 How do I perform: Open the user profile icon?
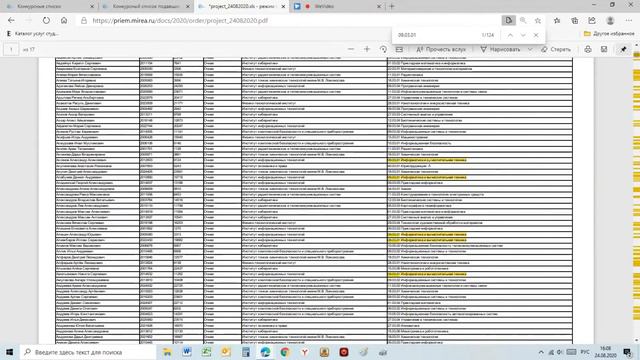pyautogui.click(x=611, y=20)
